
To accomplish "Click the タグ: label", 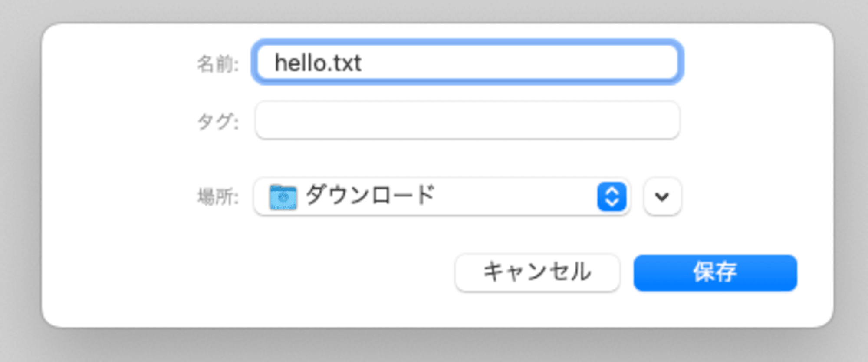I will (x=218, y=121).
